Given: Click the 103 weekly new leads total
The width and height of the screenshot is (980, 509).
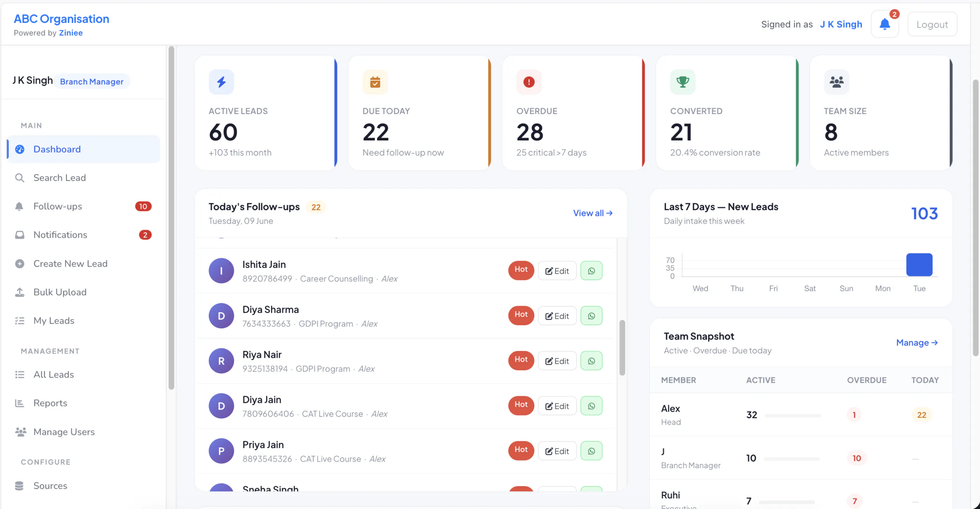Looking at the screenshot, I should [924, 214].
